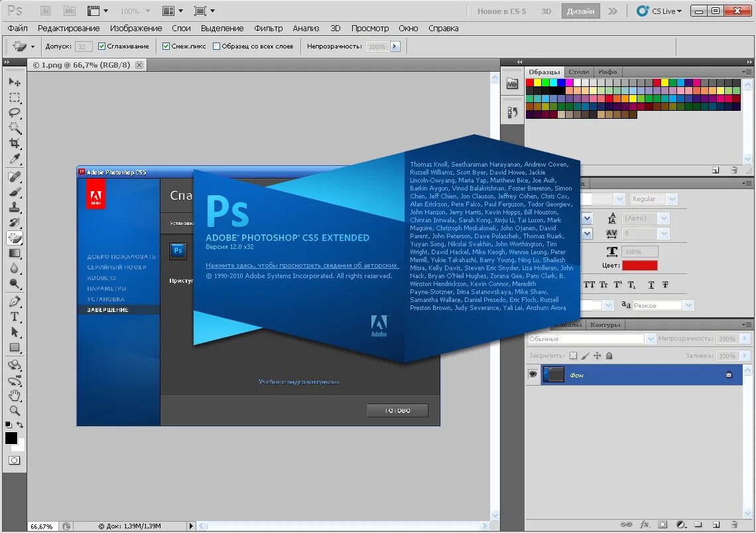Select the Eyedropper tool

coord(15,159)
